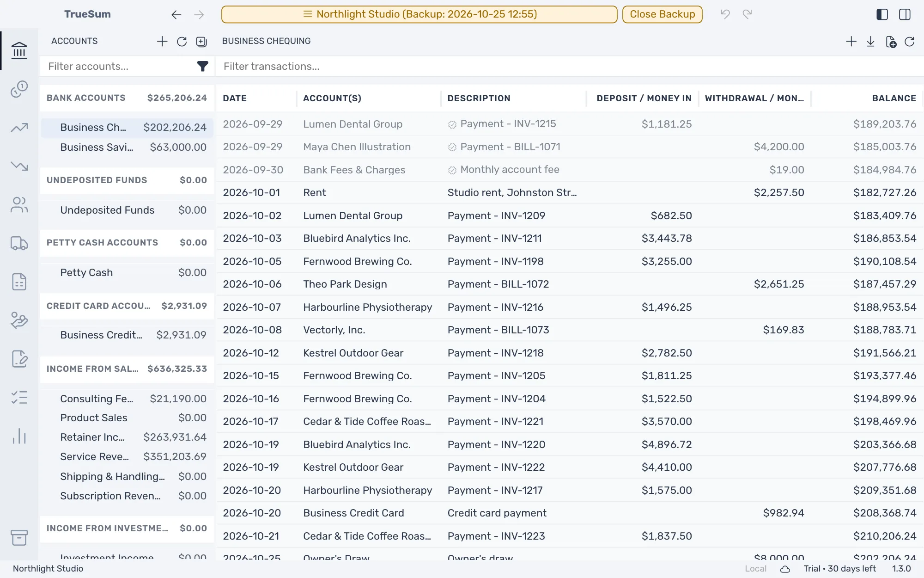Toggle the right sidebar panel
924x578 pixels.
coord(905,14)
